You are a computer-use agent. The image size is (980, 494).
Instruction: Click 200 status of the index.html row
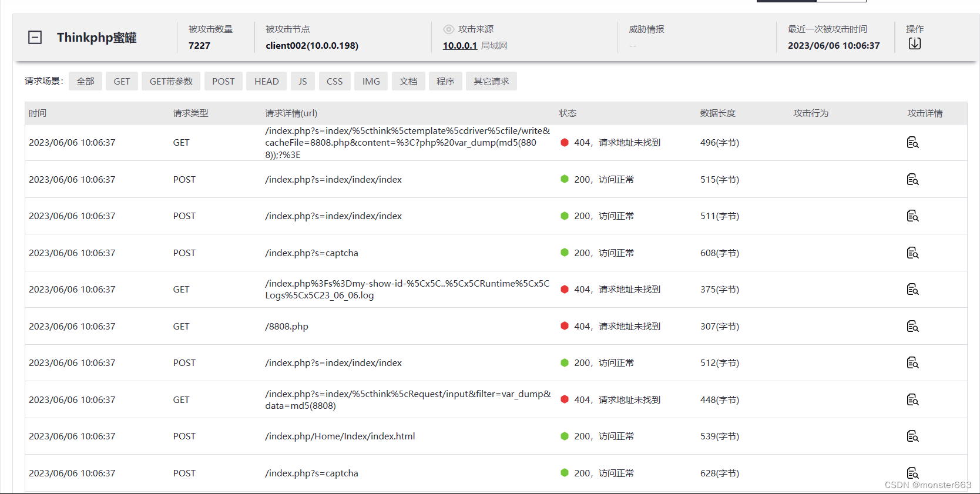click(x=597, y=436)
